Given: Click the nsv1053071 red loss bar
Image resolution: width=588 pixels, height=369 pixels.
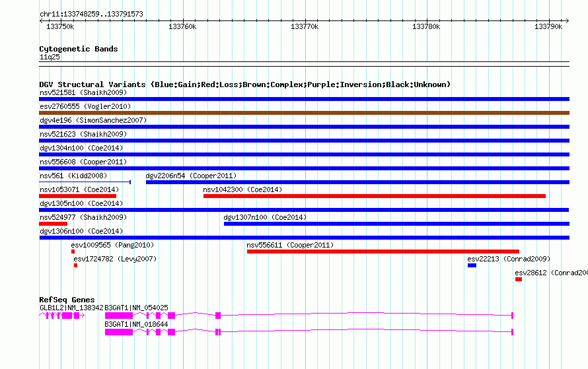Looking at the screenshot, I should click(77, 196).
